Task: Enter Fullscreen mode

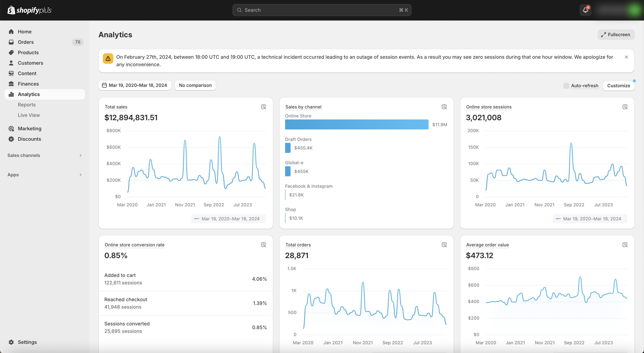Action: coord(616,34)
